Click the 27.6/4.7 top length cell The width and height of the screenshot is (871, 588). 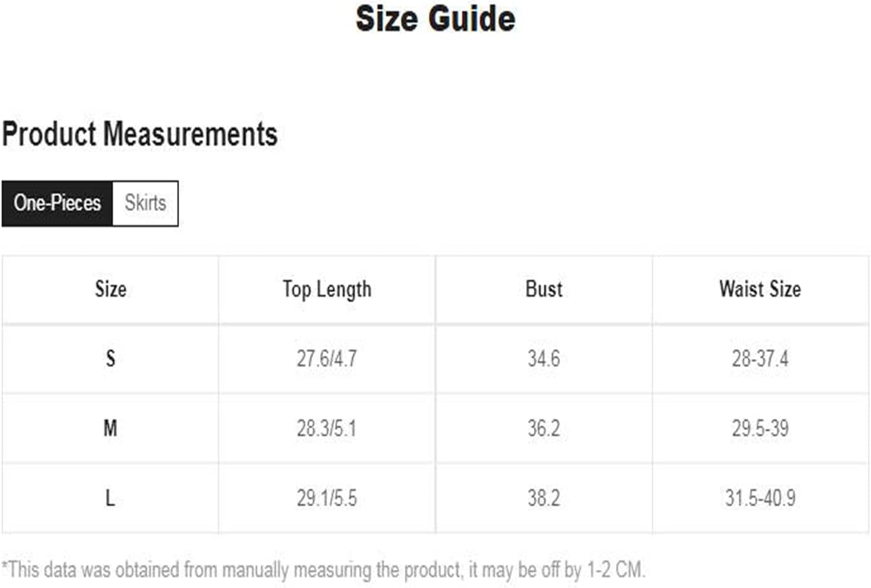coord(327,359)
